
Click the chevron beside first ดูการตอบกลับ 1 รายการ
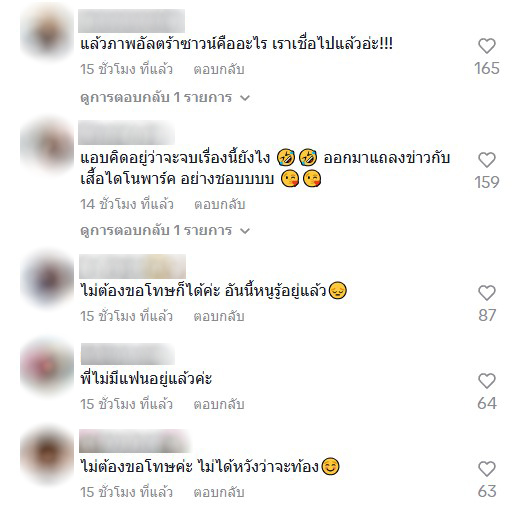click(x=245, y=98)
